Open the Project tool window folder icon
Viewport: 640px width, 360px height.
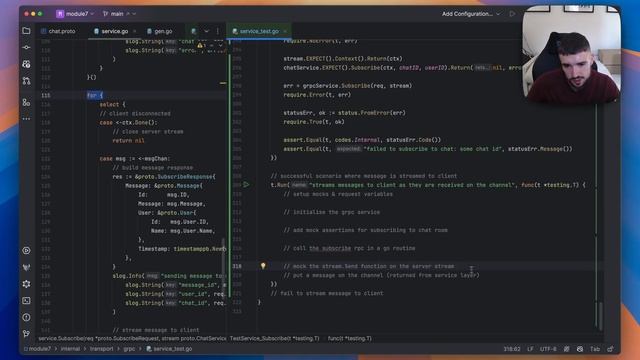click(27, 31)
